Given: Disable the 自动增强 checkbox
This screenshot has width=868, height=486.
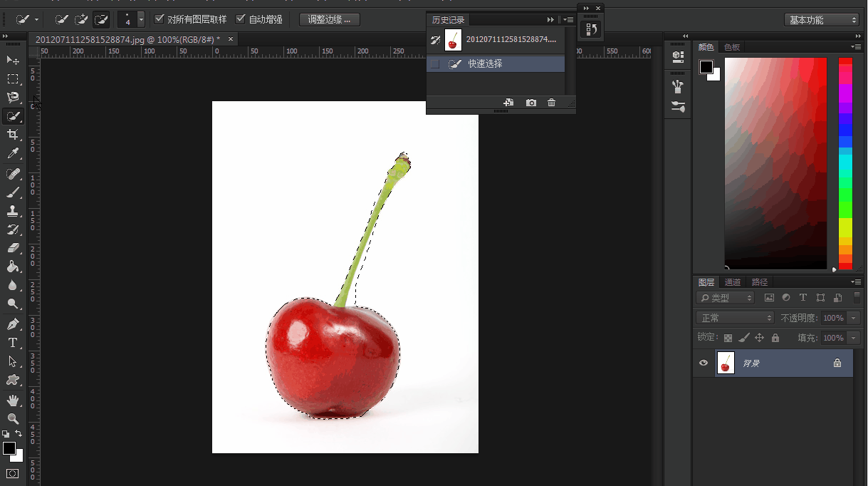Looking at the screenshot, I should point(241,19).
